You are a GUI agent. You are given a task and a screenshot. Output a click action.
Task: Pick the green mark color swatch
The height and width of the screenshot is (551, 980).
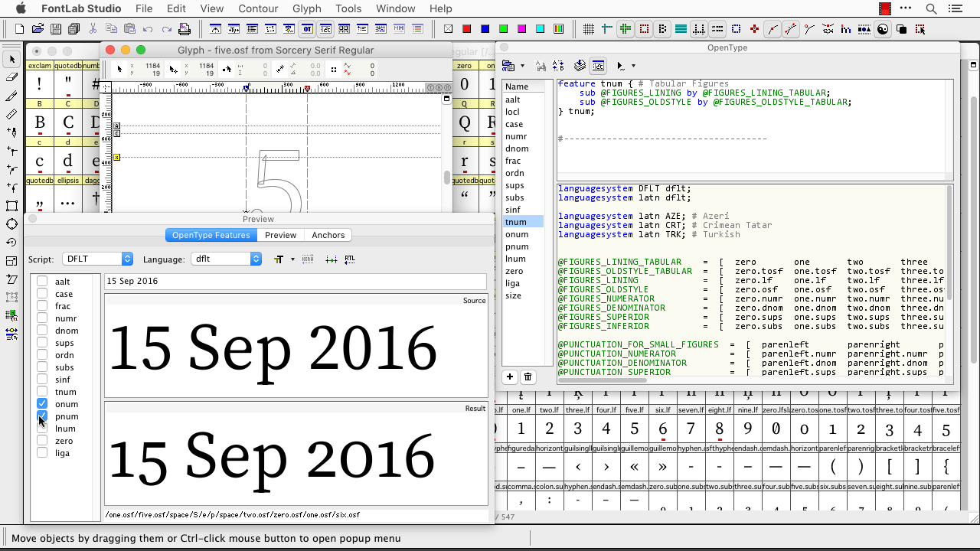click(x=503, y=29)
